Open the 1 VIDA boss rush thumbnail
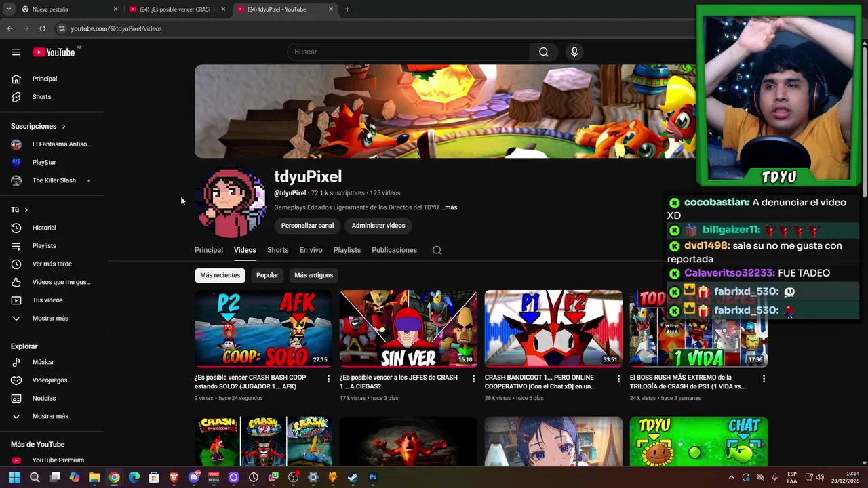The height and width of the screenshot is (488, 868). 698,329
